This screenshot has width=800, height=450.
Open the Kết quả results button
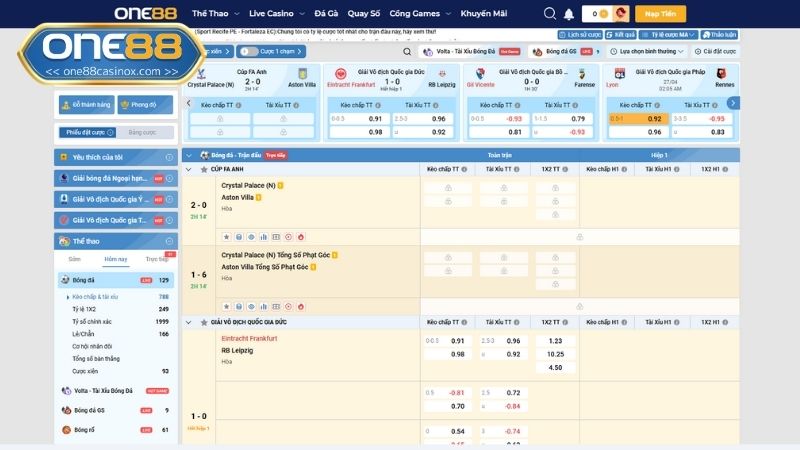click(620, 35)
